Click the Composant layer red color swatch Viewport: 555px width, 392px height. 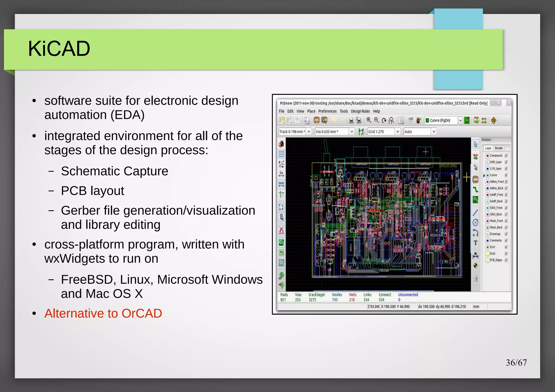487,156
